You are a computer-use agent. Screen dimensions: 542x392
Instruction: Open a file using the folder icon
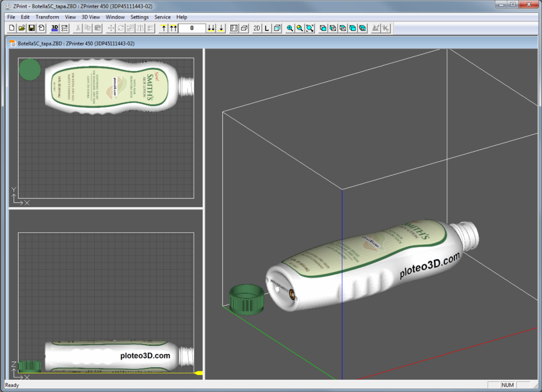pyautogui.click(x=21, y=28)
